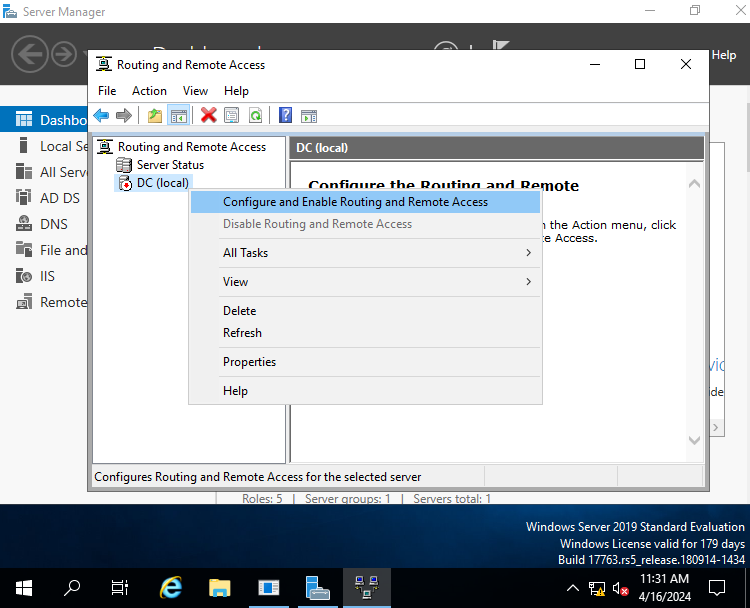Open the Windows Start menu
The width and height of the screenshot is (750, 608).
[x=23, y=588]
